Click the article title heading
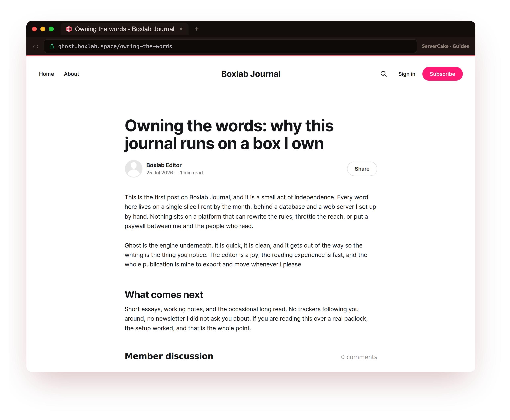The height and width of the screenshot is (420, 510). click(229, 135)
